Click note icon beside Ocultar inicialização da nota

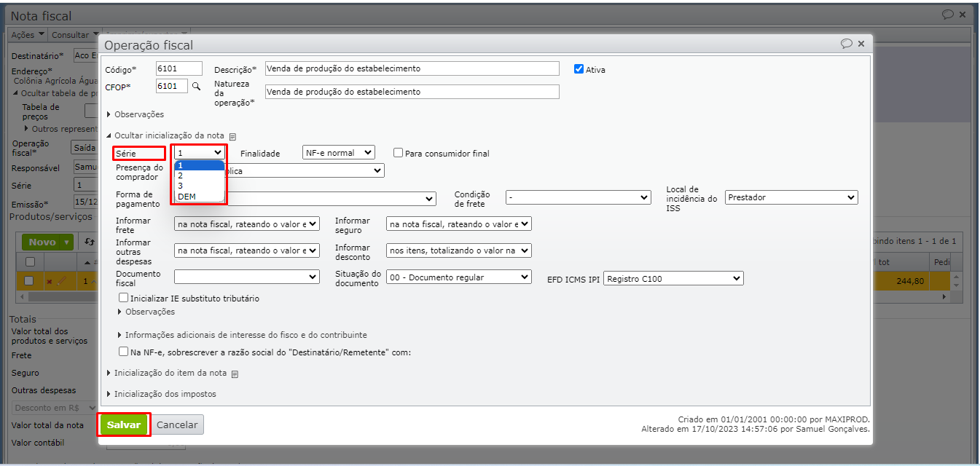point(232,136)
